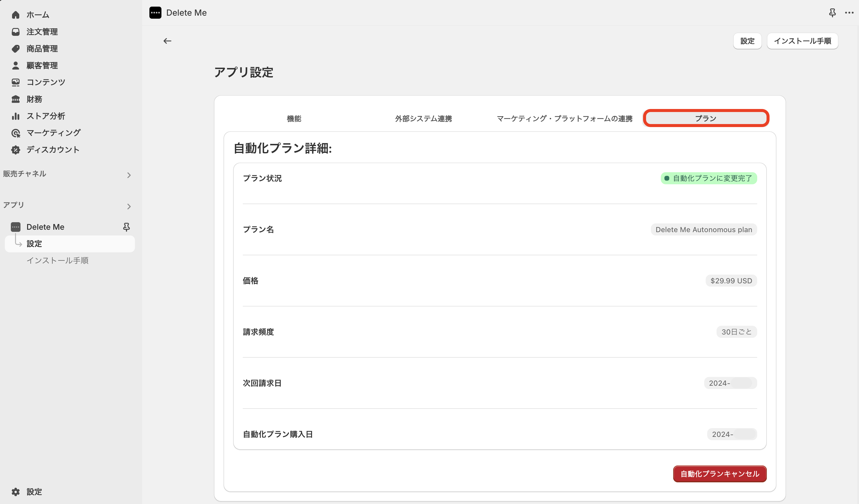Click the top-right インストール手順 button

(x=802, y=41)
